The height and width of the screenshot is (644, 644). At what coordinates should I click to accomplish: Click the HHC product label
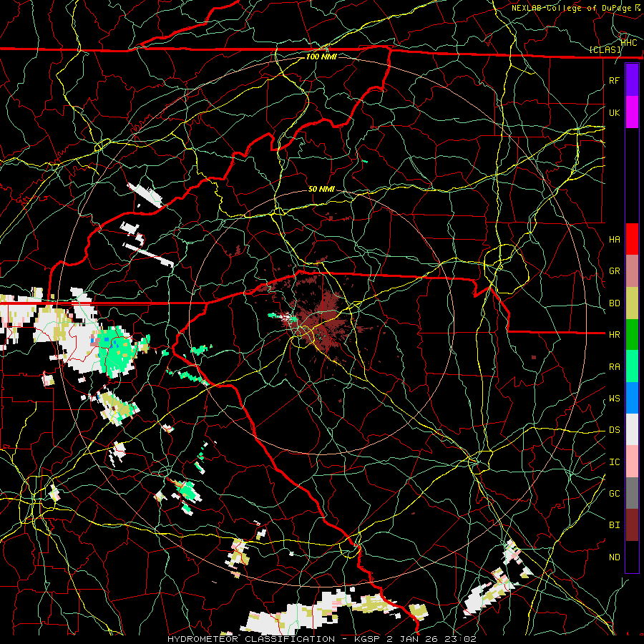coord(629,42)
